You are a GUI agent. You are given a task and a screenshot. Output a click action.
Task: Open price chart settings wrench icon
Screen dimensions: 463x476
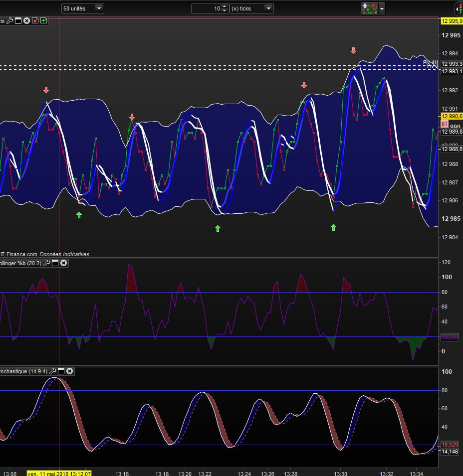coord(9,20)
